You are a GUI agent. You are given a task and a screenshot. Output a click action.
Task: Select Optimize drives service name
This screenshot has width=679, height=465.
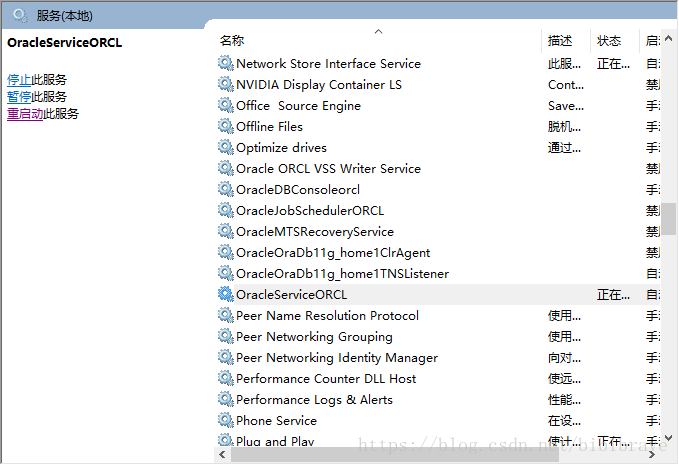click(281, 148)
